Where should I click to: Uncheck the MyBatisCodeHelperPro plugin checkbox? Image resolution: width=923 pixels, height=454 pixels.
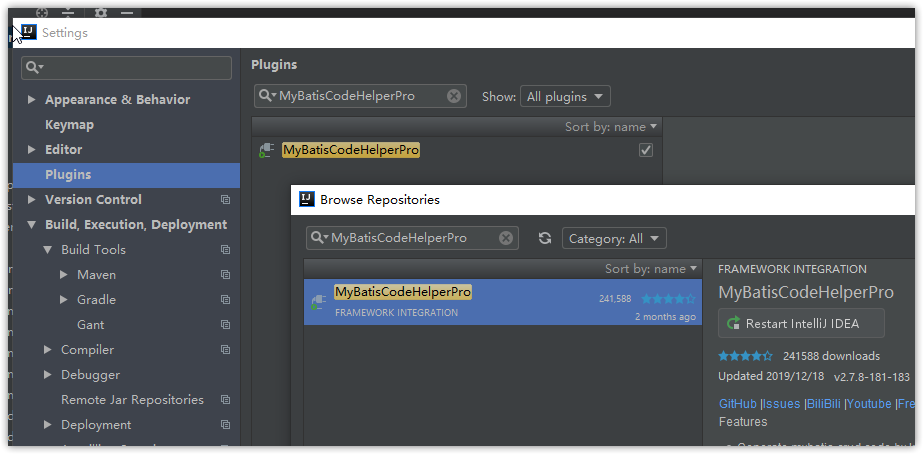click(x=646, y=150)
